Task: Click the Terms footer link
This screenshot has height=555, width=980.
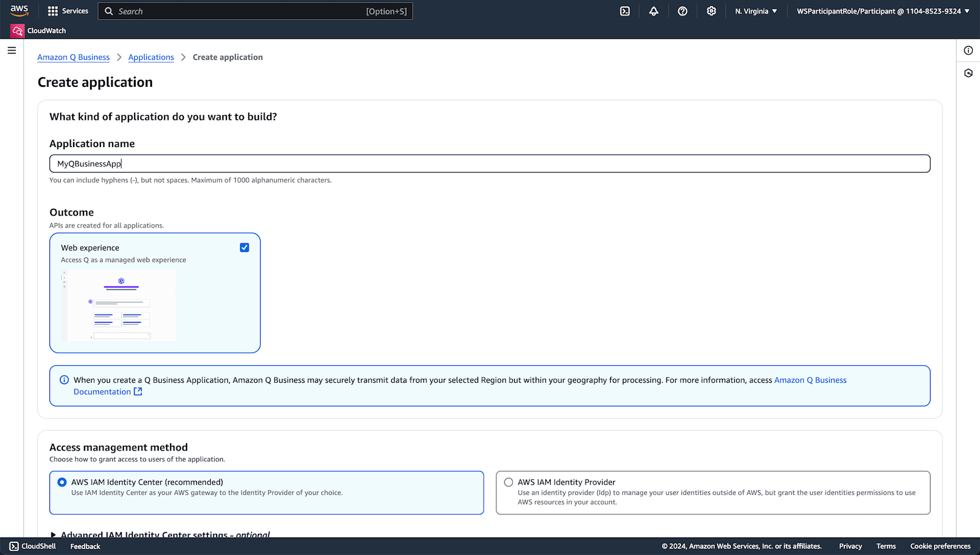Action: tap(886, 546)
